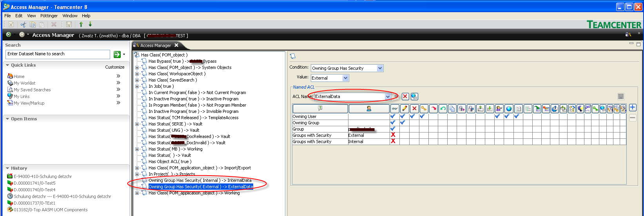This screenshot has height=216, width=644.
Task: Click the green Back navigation arrow
Action: click(x=8, y=34)
